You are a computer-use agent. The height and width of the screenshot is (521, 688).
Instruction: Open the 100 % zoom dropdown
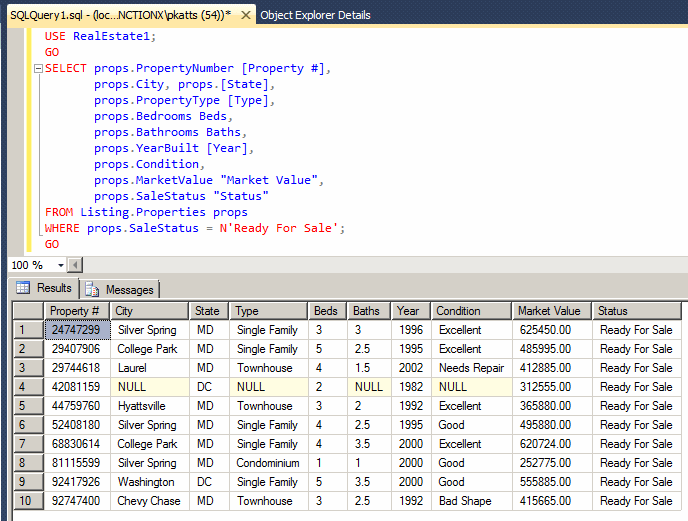coord(61,265)
